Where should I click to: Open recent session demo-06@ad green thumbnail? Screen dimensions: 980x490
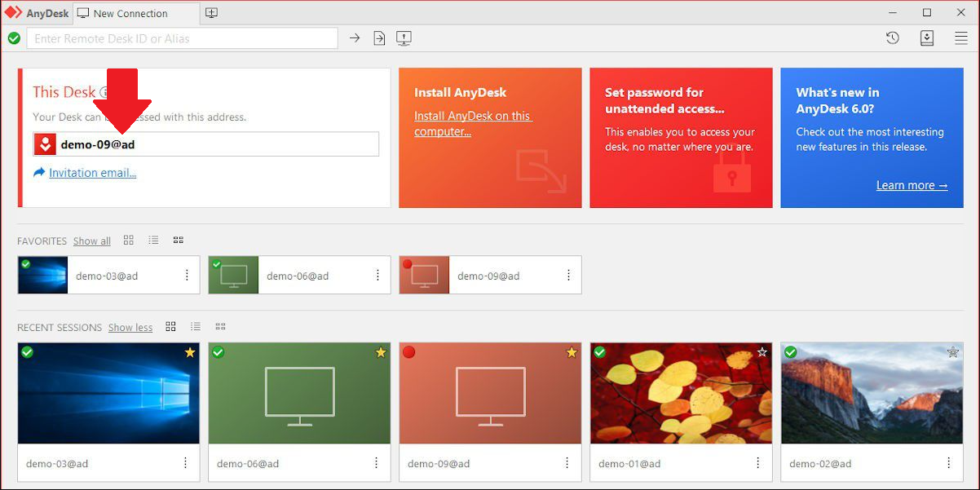299,393
